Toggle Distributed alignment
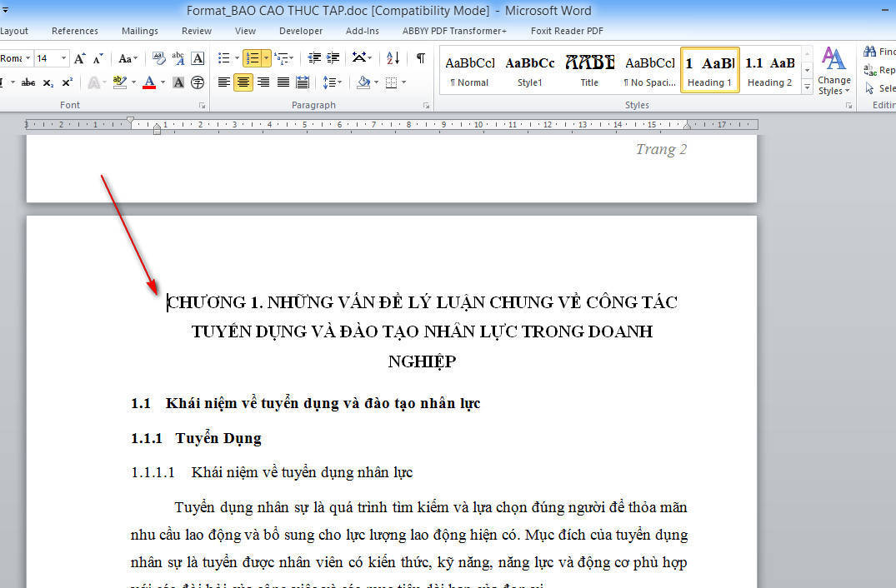Viewport: 896px width, 588px height. 303,82
